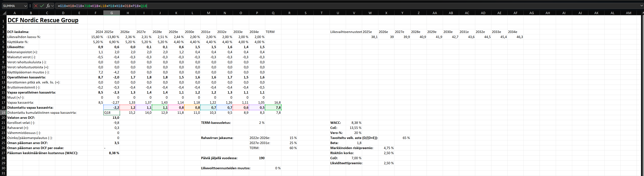The height and width of the screenshot is (176, 644).
Task: Click the '13,0' Velaton arvo value
Action: pos(112,117)
